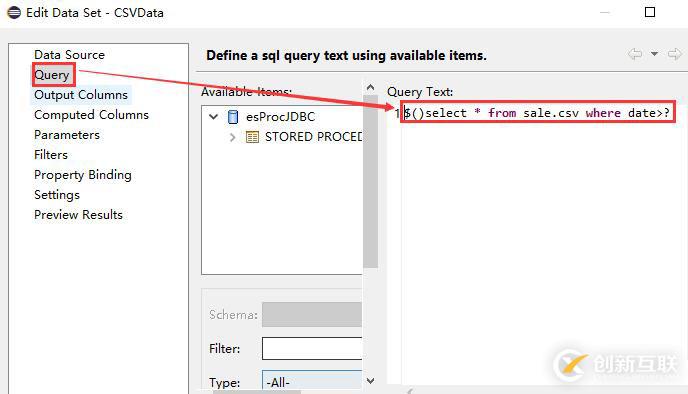Open the Filters page

click(51, 155)
